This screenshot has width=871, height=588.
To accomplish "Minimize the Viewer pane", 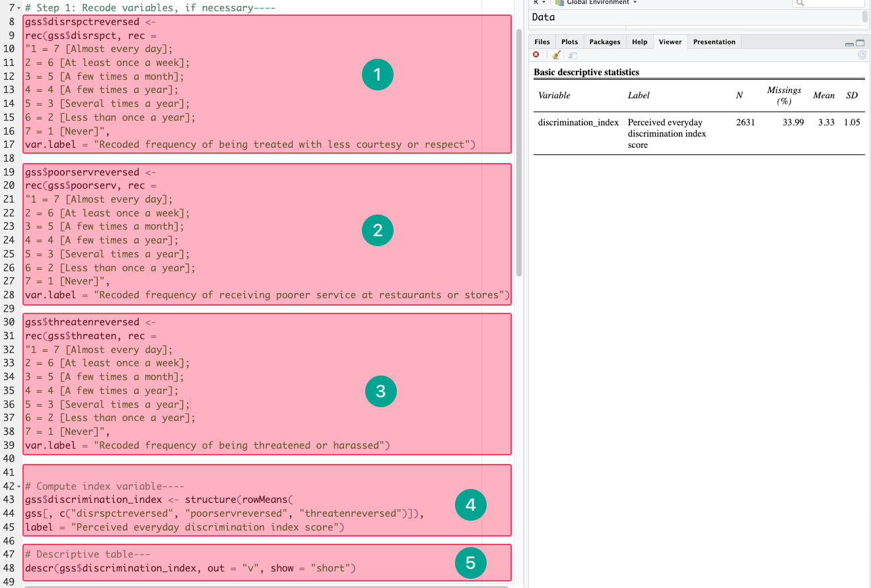I will [849, 44].
